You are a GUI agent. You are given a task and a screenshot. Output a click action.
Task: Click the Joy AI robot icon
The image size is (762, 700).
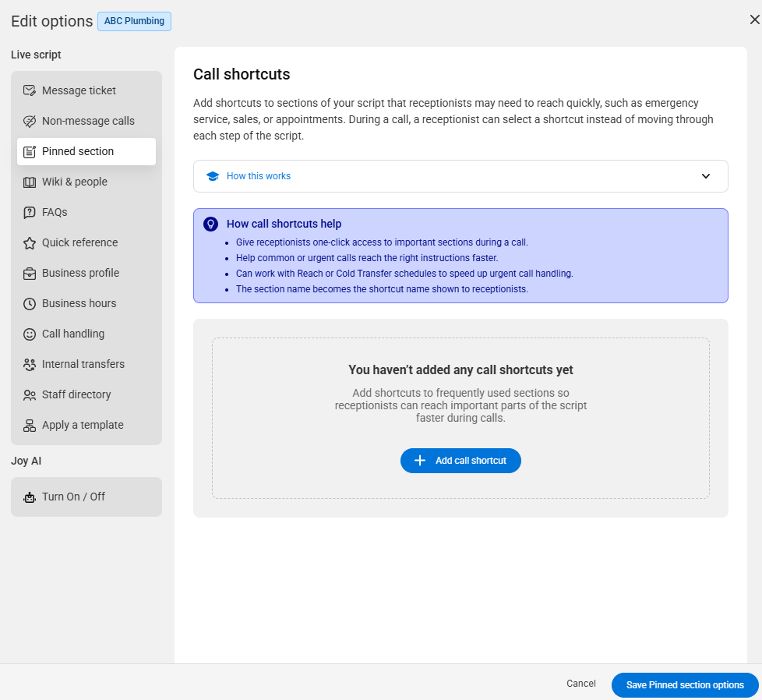coord(29,497)
